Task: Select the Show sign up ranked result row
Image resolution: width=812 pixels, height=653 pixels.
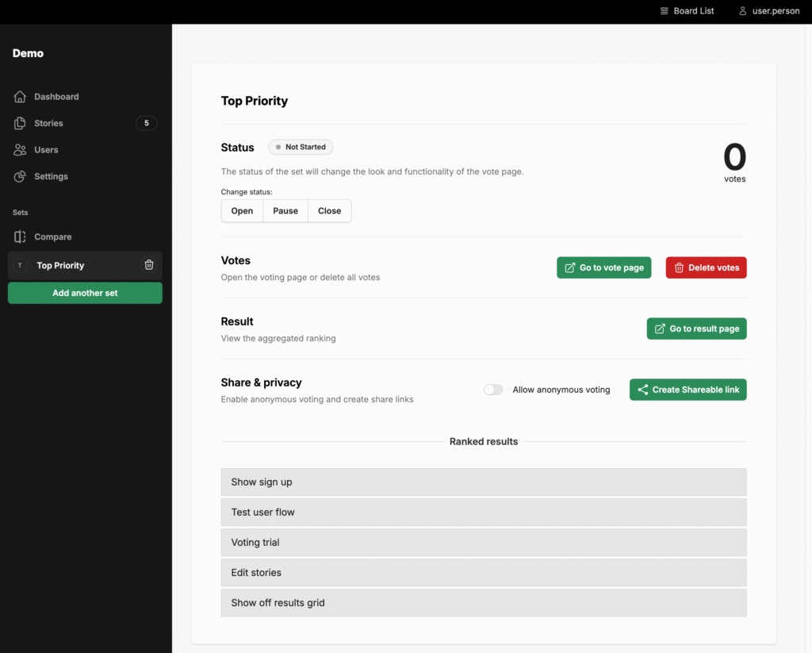Action: point(483,482)
